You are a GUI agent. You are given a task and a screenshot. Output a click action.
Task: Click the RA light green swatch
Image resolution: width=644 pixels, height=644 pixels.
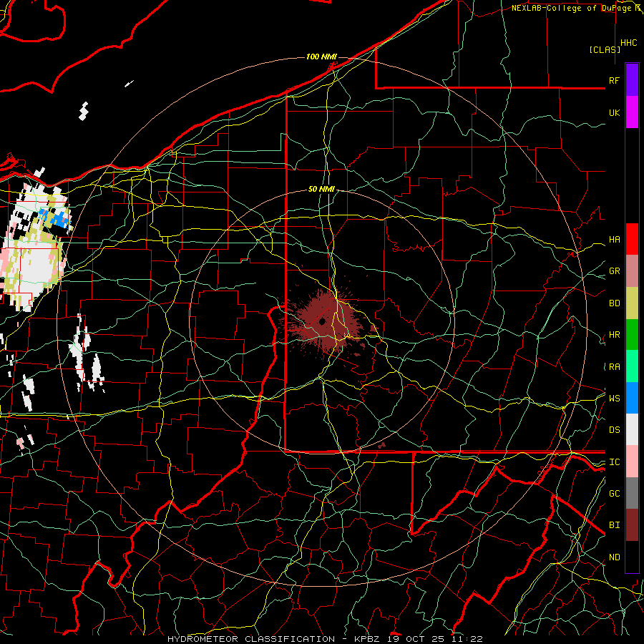(632, 366)
